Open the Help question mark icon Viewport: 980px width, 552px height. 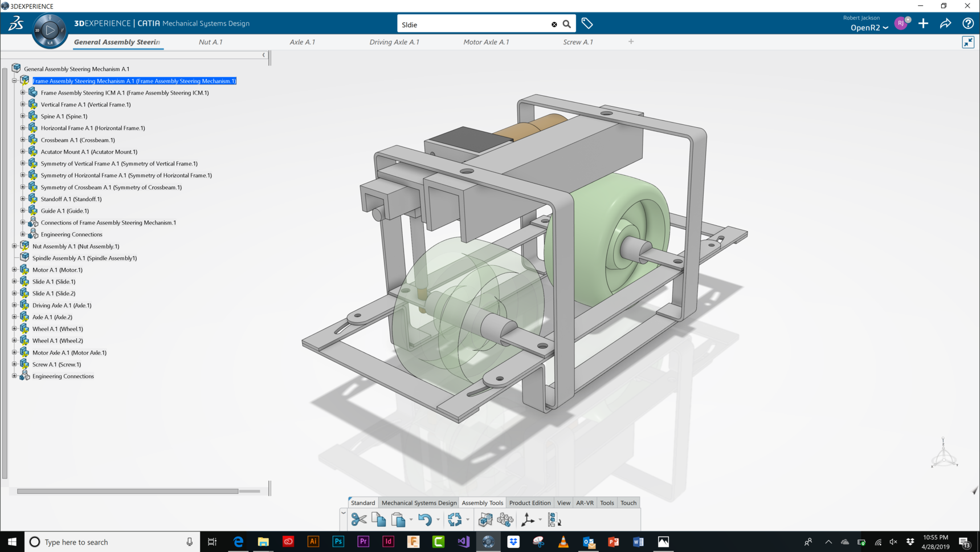coord(967,23)
